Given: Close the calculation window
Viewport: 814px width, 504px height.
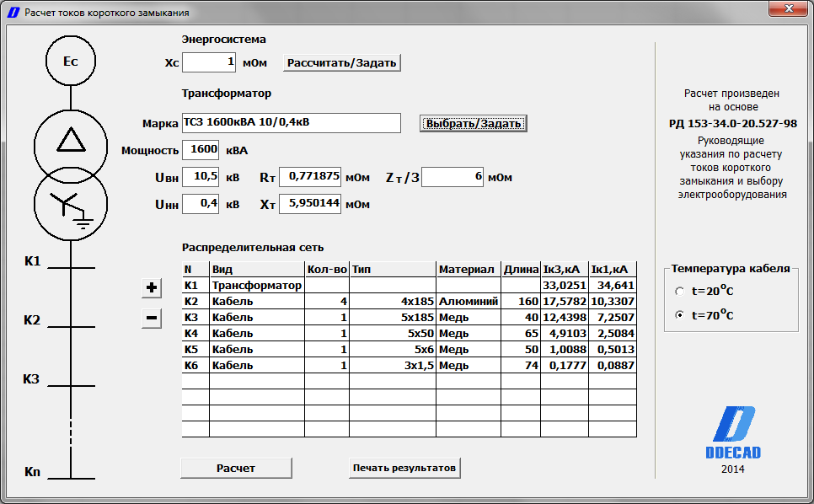Looking at the screenshot, I should pyautogui.click(x=788, y=8).
